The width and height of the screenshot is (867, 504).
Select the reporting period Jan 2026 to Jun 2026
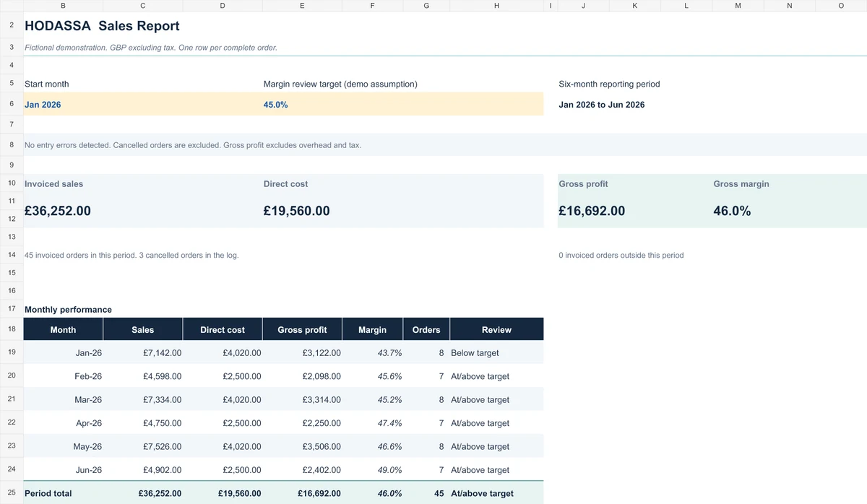(x=602, y=105)
